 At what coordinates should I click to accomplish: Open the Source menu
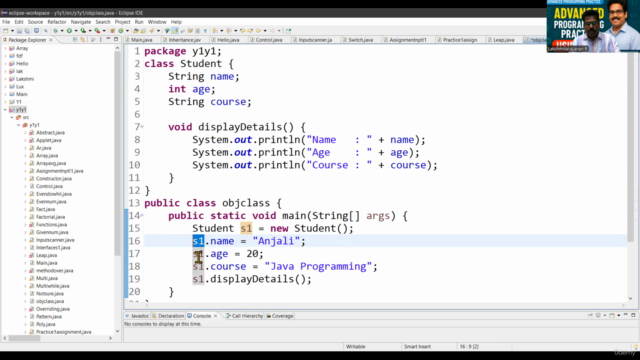[35, 22]
